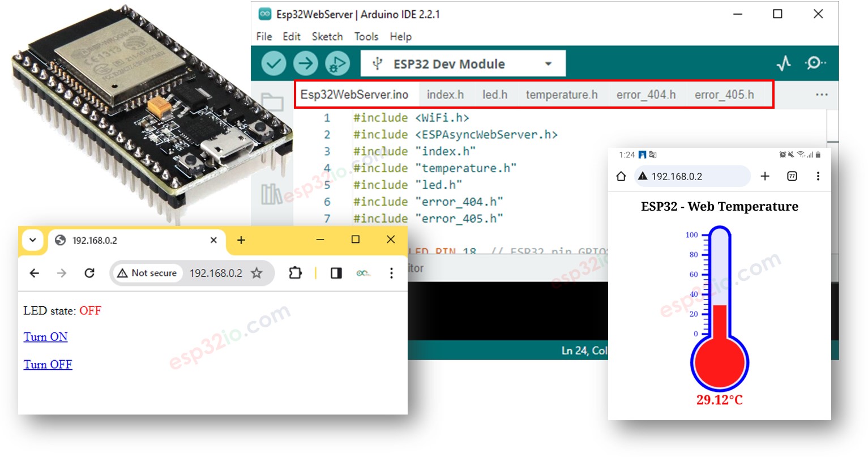Screen dimensions: 868x457
Task: Open the Sketchbook folder sidebar icon
Action: coord(272,102)
